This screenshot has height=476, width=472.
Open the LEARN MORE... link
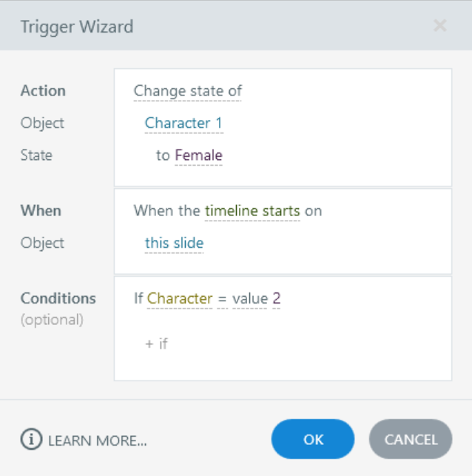pyautogui.click(x=97, y=440)
